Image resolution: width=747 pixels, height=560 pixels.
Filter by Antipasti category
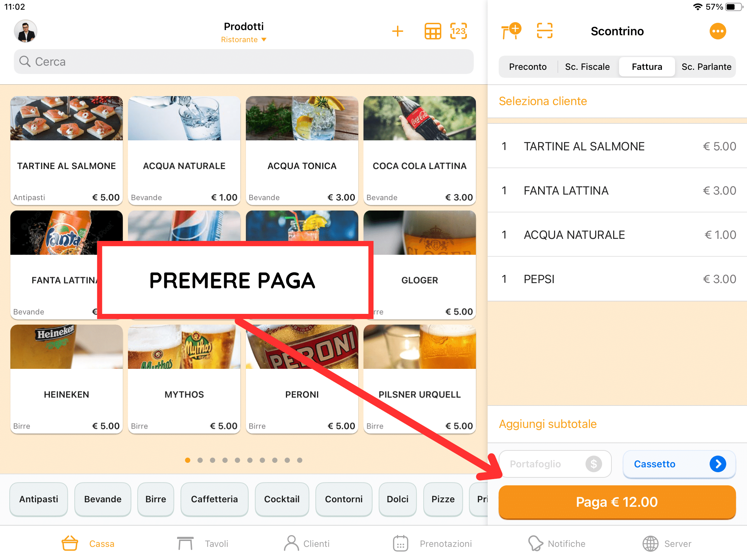39,499
